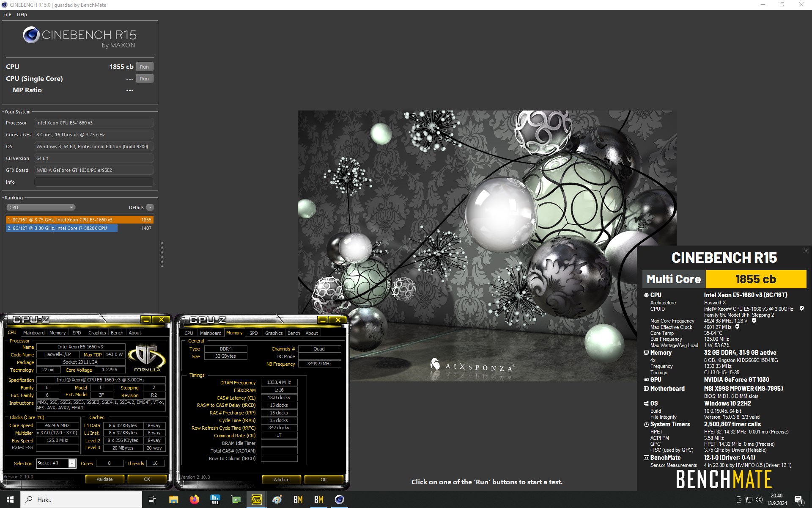This screenshot has height=508, width=812.
Task: Open the Windows Start menu
Action: [10, 500]
